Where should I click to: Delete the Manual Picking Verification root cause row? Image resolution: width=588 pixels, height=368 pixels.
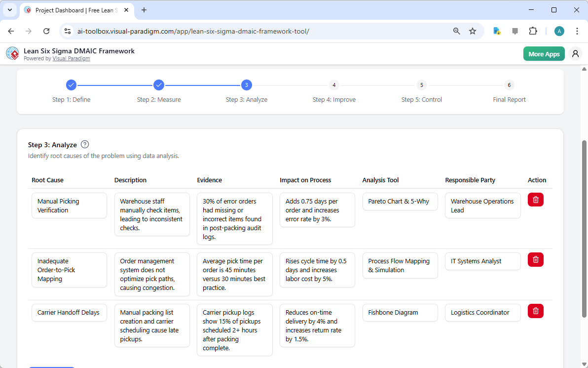pos(535,200)
